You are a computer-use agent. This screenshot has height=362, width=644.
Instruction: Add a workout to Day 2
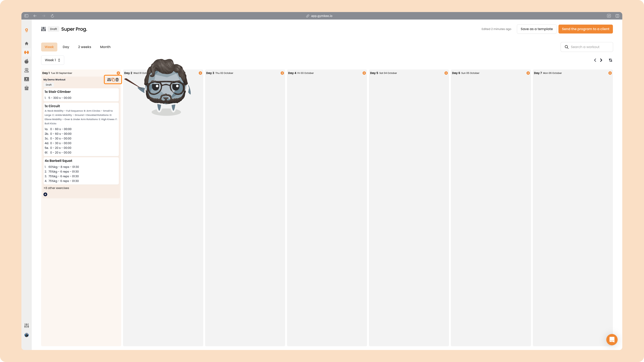click(200, 73)
